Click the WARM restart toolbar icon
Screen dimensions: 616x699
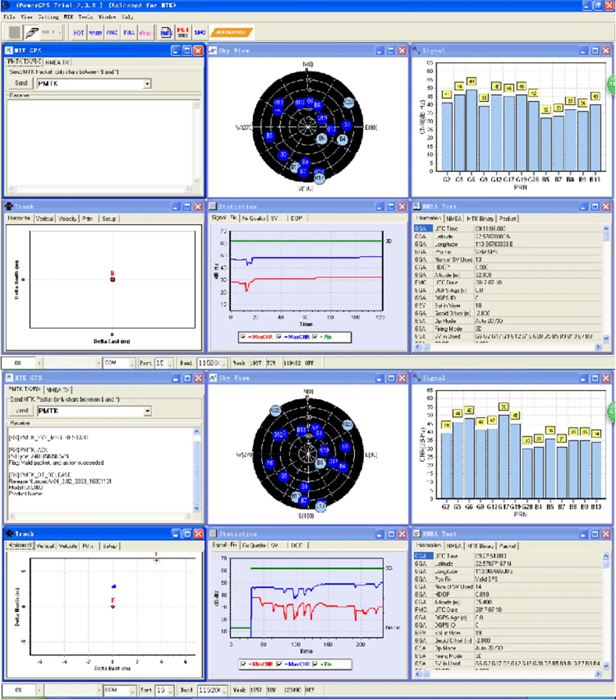coord(95,33)
